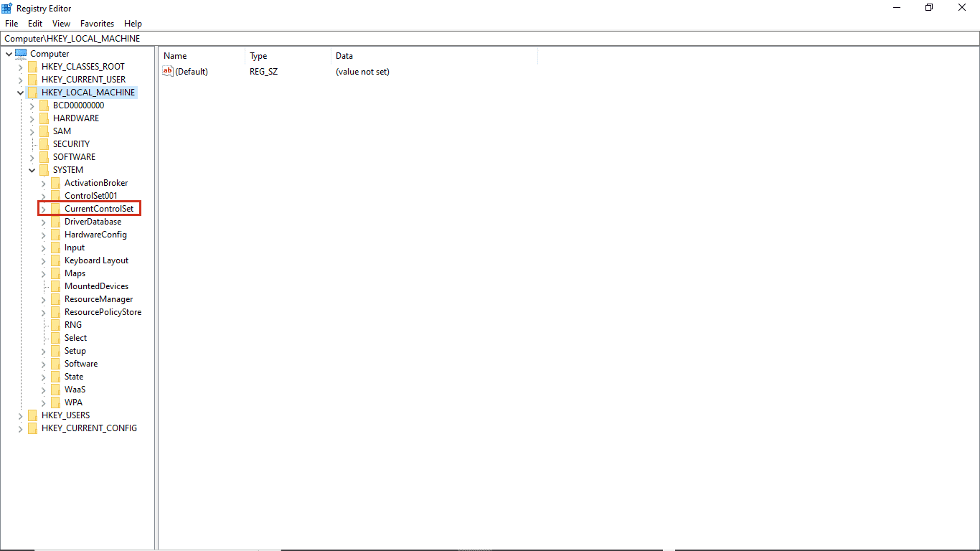
Task: Click the ControlSet001 folder icon
Action: (x=55, y=196)
